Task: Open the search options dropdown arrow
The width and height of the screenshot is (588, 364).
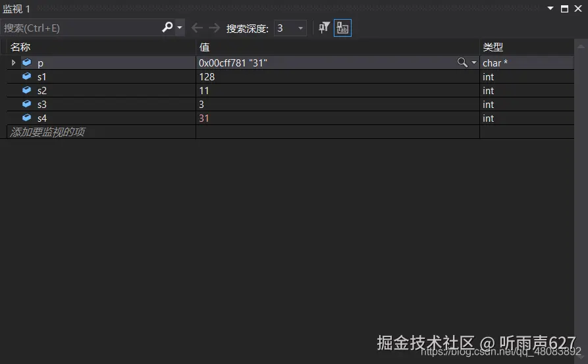Action: 180,28
